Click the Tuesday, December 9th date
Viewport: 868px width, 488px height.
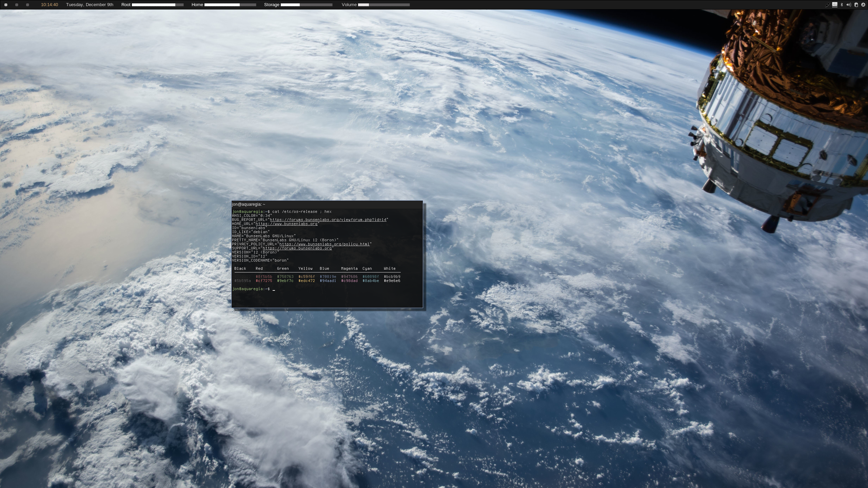click(x=90, y=5)
